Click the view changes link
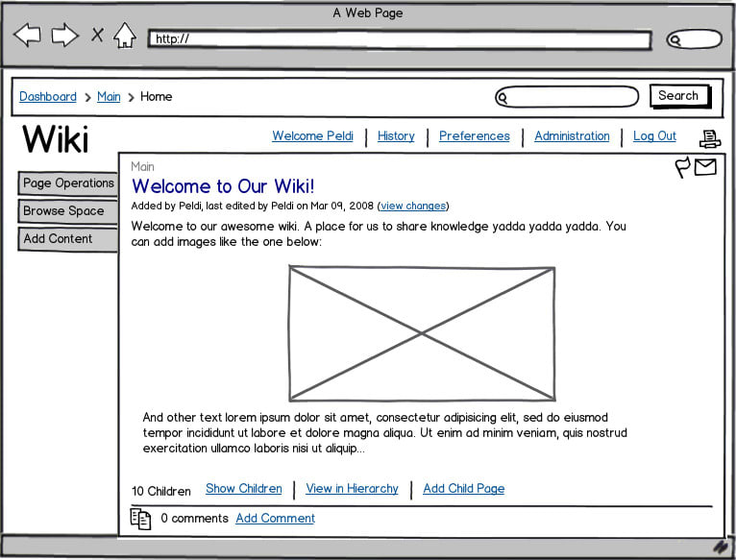This screenshot has width=736, height=560. click(413, 207)
